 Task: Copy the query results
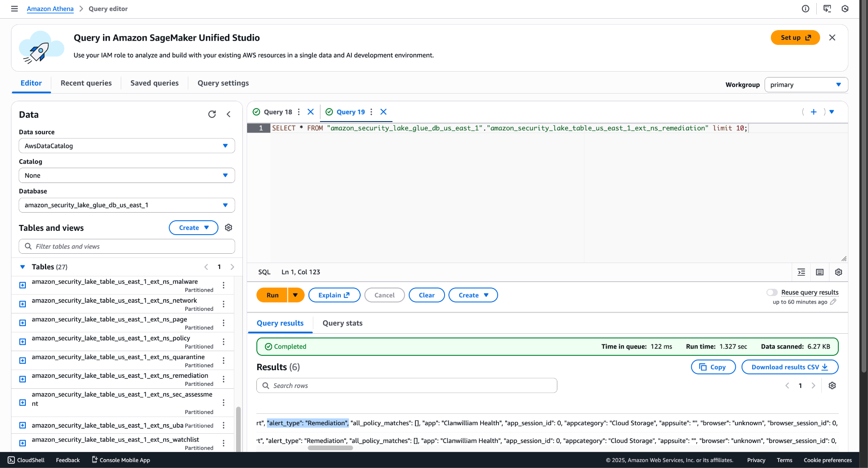(x=713, y=367)
